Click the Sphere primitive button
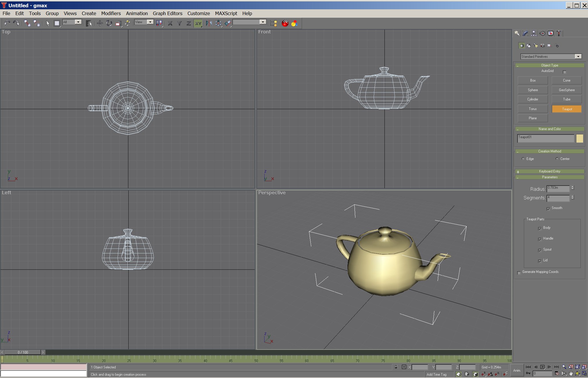Viewport: 588px width, 378px height. [x=533, y=90]
